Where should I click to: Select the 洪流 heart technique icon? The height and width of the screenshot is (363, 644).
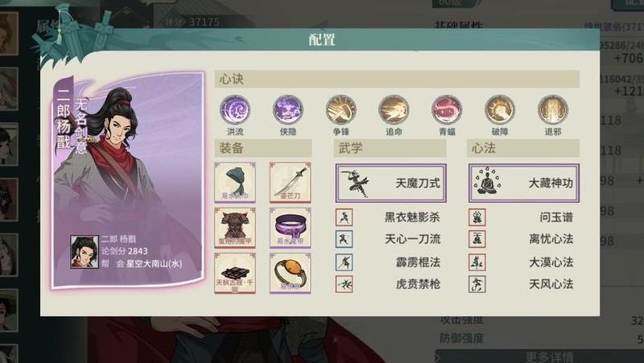coord(235,109)
